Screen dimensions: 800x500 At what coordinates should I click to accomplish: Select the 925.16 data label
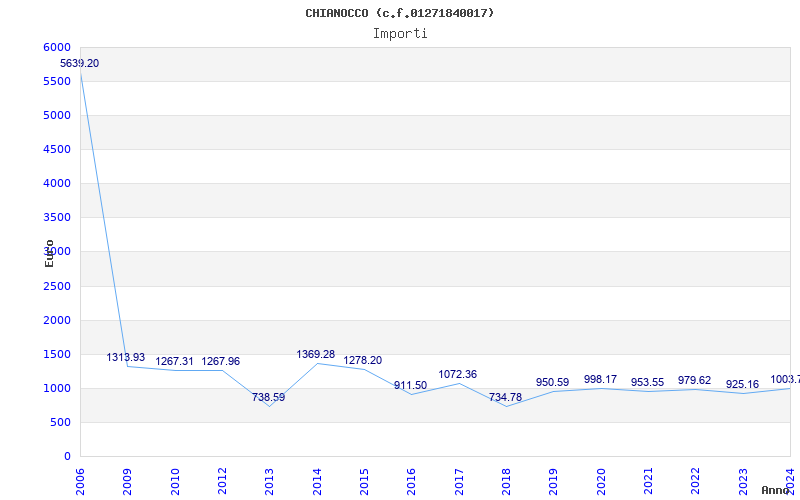tap(742, 384)
